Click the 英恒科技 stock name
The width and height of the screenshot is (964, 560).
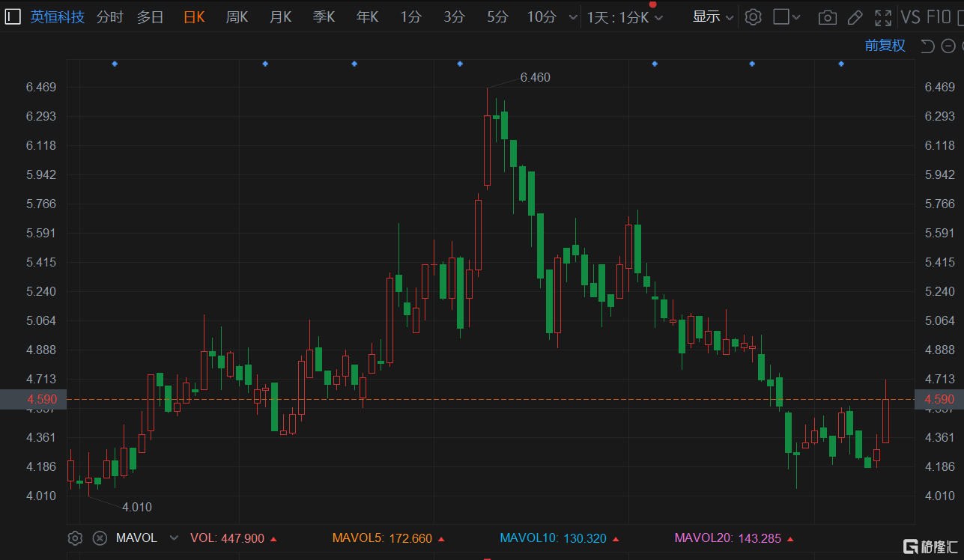[58, 16]
